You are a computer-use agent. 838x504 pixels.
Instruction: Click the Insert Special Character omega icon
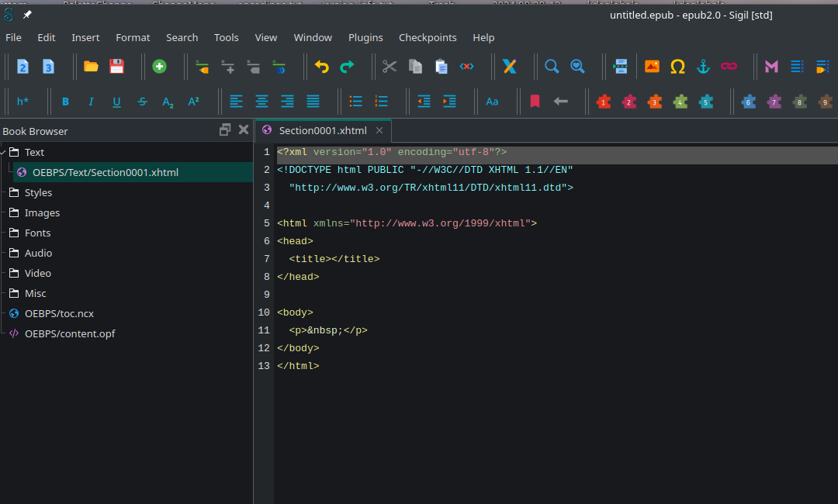tap(677, 67)
